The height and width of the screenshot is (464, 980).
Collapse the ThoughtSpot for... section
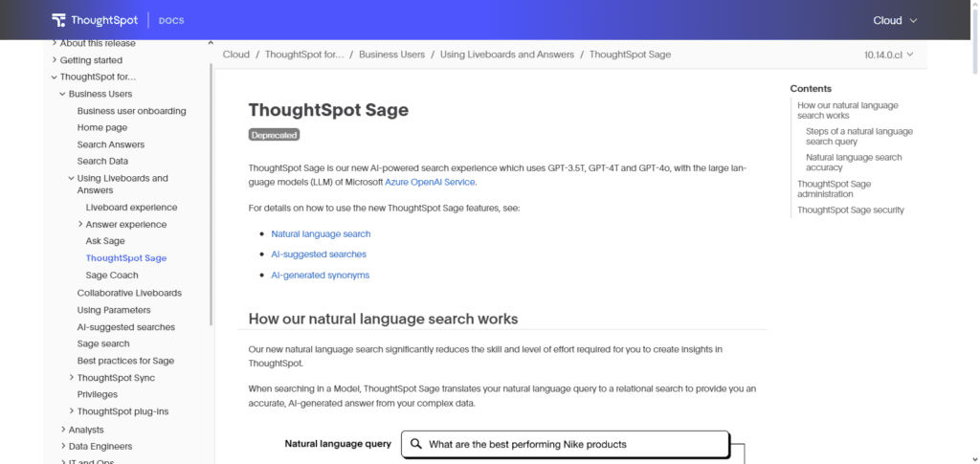coord(55,77)
